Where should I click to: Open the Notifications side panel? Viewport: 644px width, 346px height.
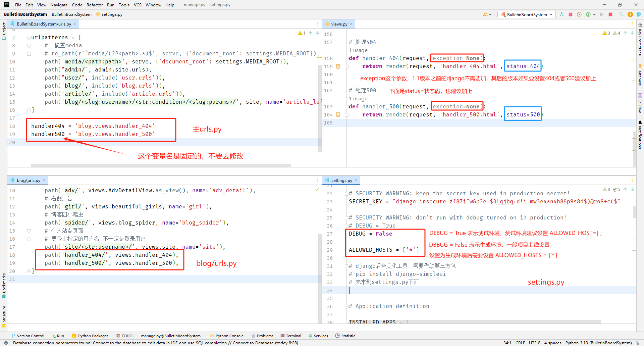(x=640, y=134)
